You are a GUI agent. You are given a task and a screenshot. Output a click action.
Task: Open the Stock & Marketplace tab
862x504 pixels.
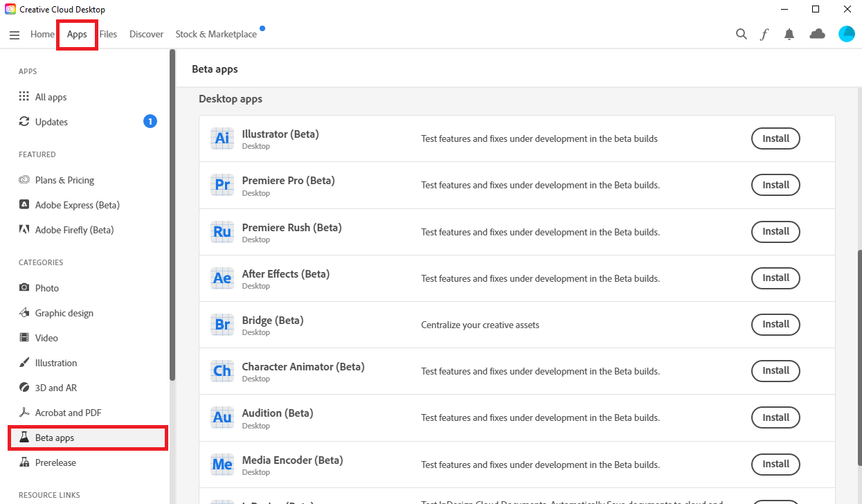tap(216, 34)
